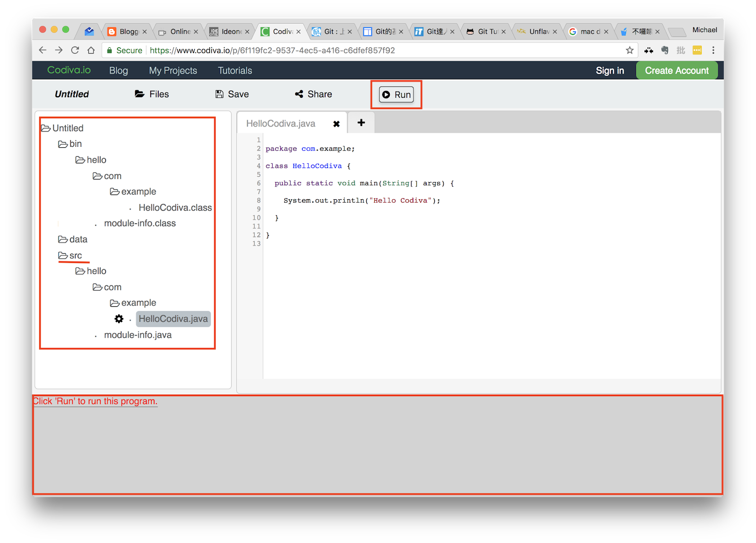The image size is (756, 543).
Task: Close the HelloCodiva.java editor tab
Action: point(336,124)
